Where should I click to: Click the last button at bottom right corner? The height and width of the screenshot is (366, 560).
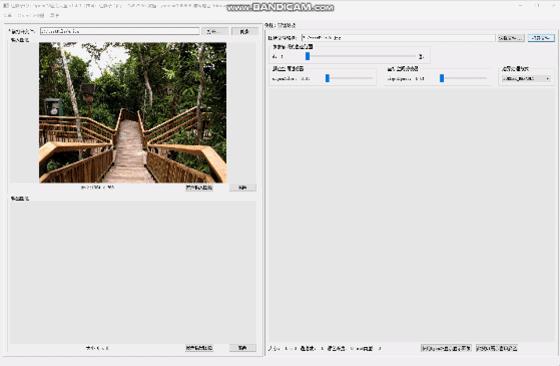(x=497, y=348)
